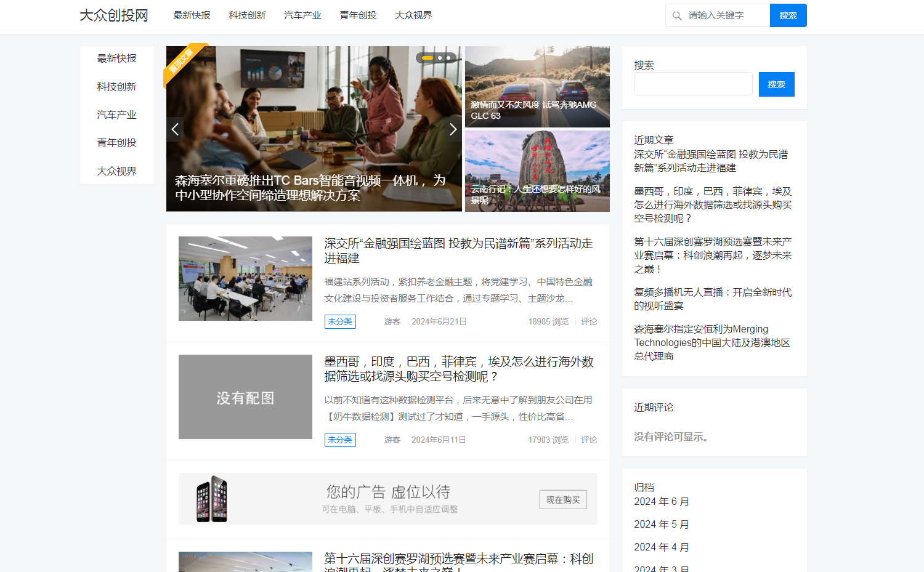Open recent post 复频多播机无人直播
924x572 pixels.
click(x=713, y=299)
